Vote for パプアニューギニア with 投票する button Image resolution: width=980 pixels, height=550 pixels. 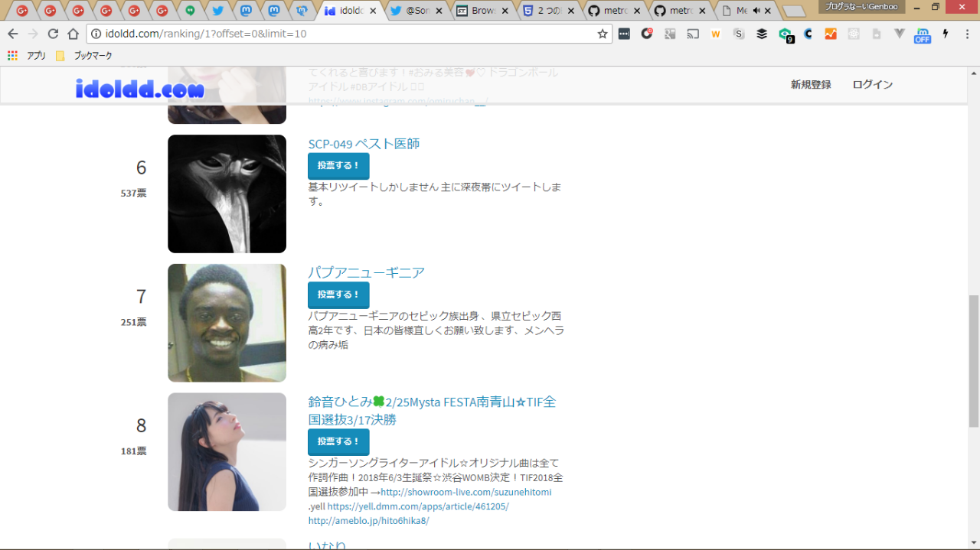(338, 295)
